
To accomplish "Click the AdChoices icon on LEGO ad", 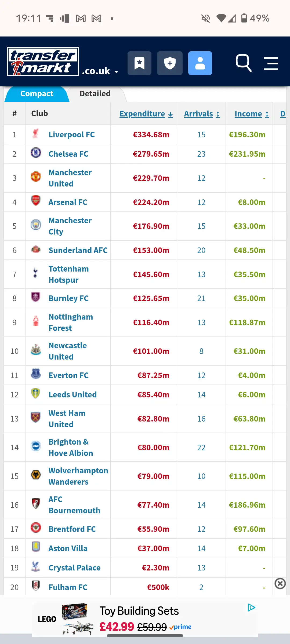I will [251, 608].
